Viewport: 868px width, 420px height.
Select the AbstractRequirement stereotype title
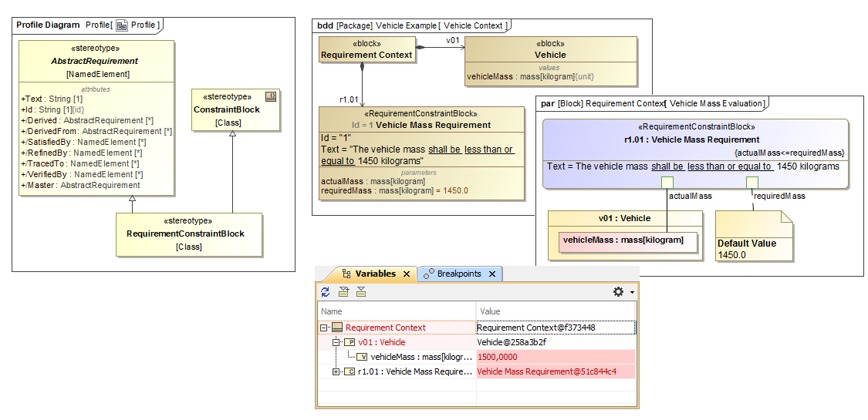tap(95, 61)
